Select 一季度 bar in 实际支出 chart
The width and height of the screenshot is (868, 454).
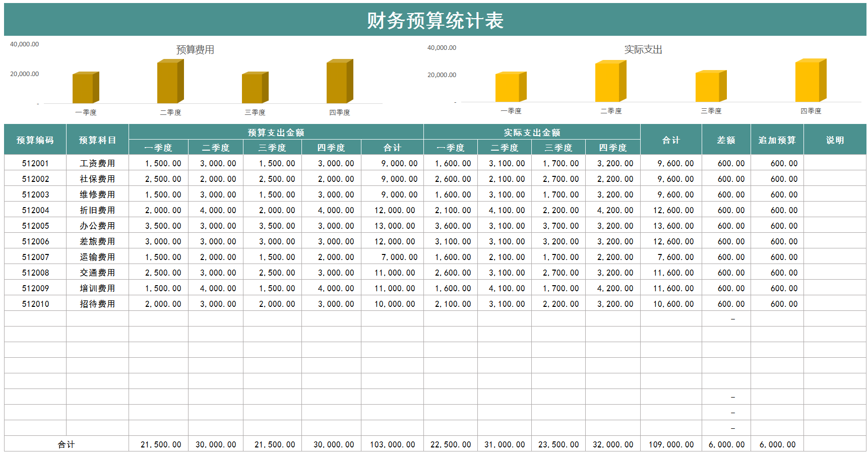click(x=511, y=87)
